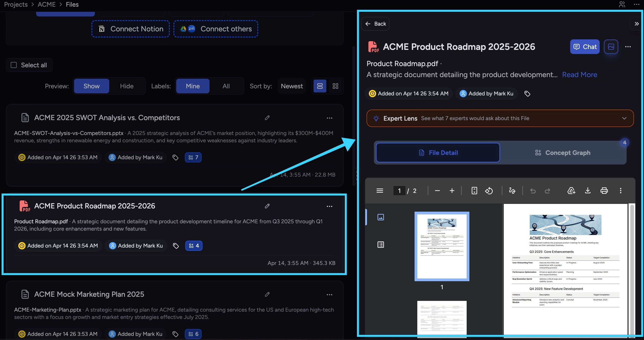Click the ACME-SWOT-Analysis-vs-Competitors.pptx filename
This screenshot has height=340, width=644.
[x=69, y=133]
